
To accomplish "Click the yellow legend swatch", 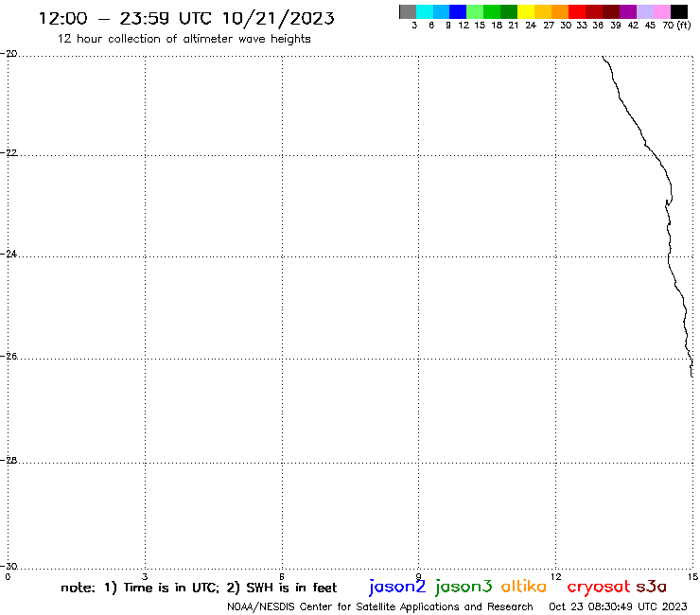I will [x=526, y=11].
